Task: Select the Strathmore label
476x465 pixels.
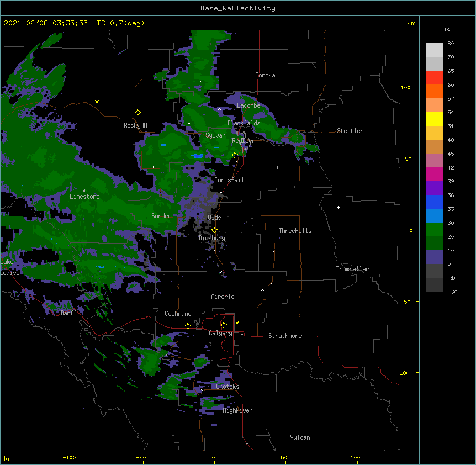Action: 285,336
